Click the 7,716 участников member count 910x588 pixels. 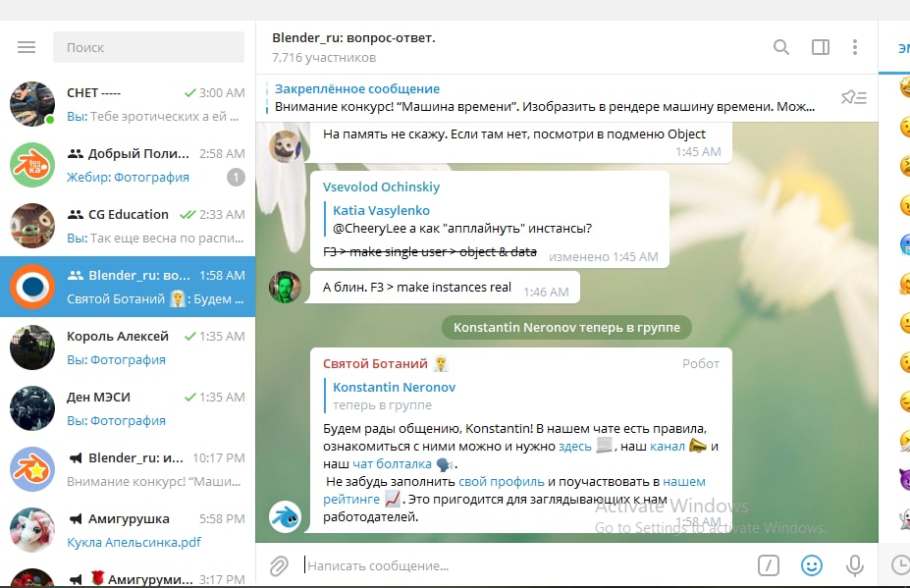(324, 58)
